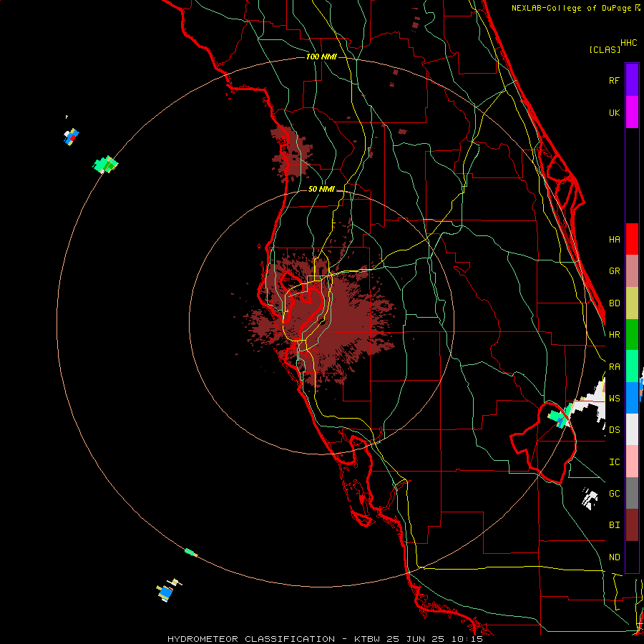Image resolution: width=644 pixels, height=644 pixels.
Task: Select the "HR" legend label
Action: click(614, 335)
